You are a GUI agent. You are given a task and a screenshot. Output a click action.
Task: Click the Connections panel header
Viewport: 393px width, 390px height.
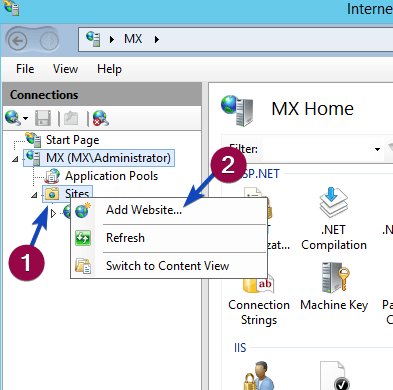pyautogui.click(x=102, y=95)
